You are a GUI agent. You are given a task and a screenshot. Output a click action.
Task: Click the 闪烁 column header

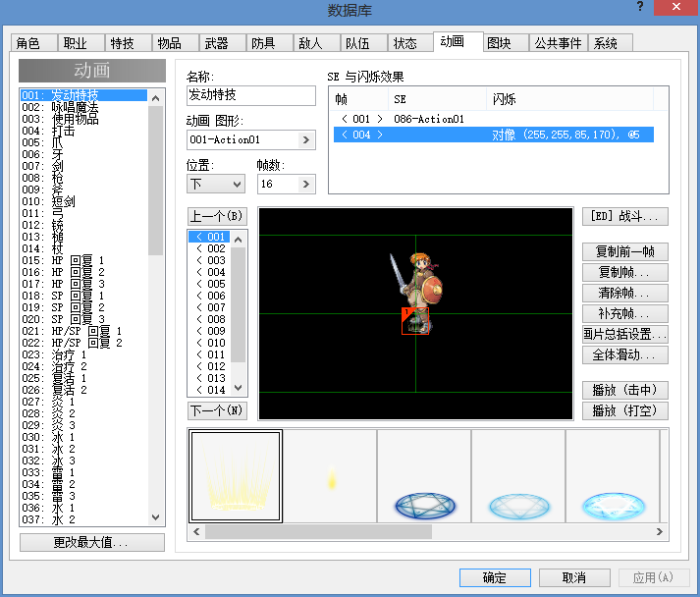[x=569, y=99]
